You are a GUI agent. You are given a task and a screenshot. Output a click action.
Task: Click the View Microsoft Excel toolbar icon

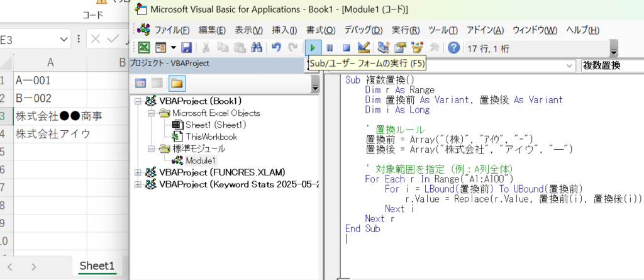[144, 48]
